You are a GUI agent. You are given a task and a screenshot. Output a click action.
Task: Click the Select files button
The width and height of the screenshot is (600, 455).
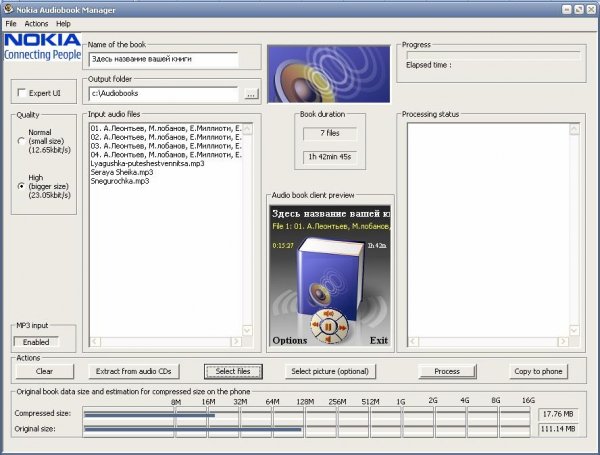tap(233, 371)
